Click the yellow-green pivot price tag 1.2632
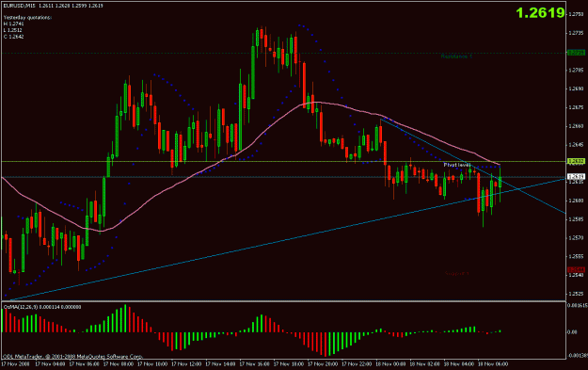 click(577, 161)
